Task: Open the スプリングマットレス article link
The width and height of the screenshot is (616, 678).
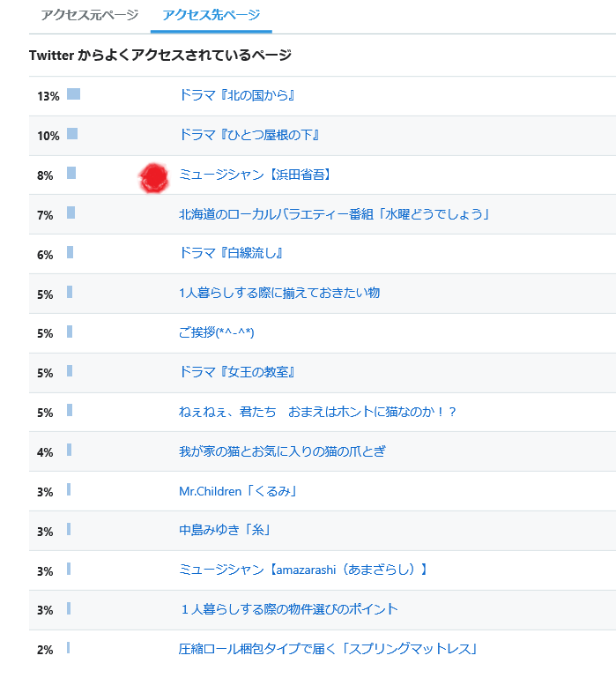Action: [328, 649]
